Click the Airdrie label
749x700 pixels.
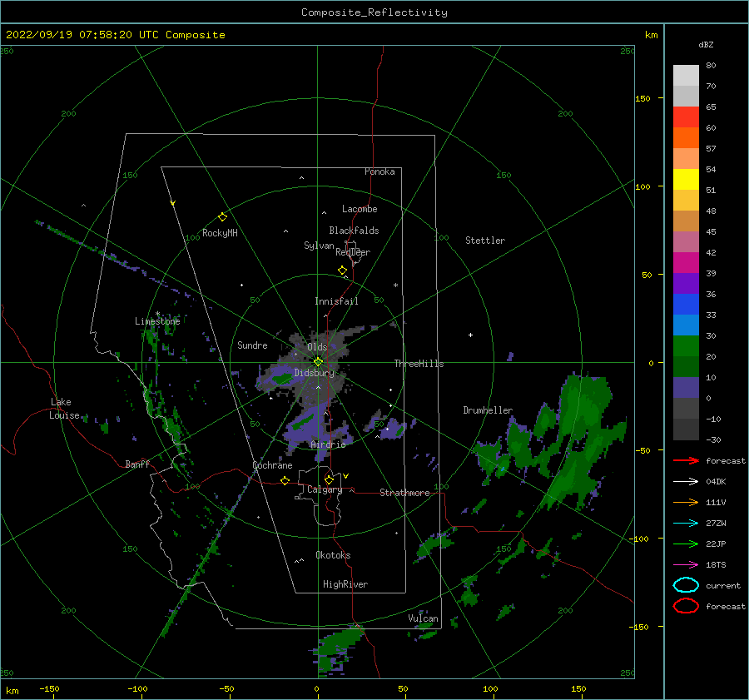point(328,444)
